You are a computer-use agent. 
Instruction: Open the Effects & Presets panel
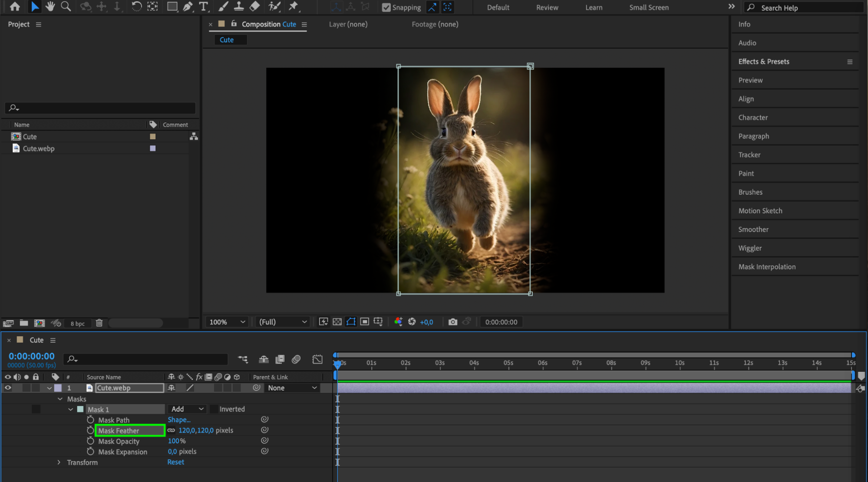[x=763, y=62]
